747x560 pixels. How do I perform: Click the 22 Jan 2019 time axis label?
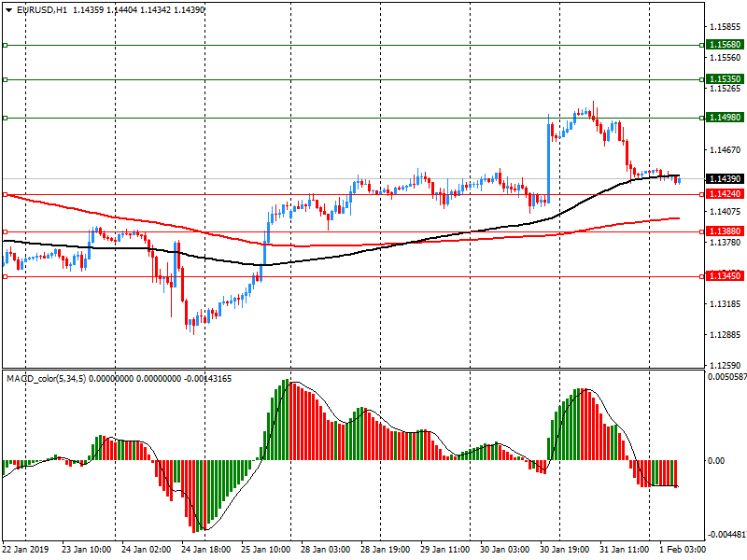24,550
